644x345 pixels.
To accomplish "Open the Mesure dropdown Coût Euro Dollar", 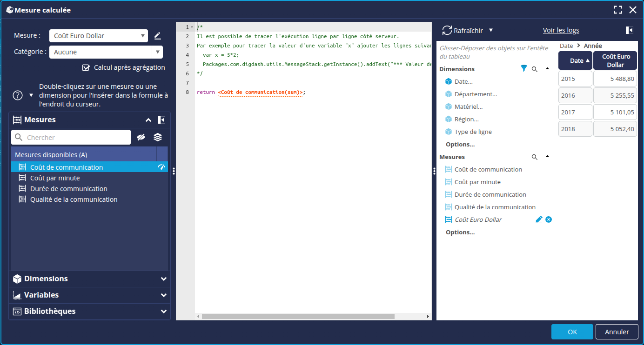I will [x=99, y=36].
